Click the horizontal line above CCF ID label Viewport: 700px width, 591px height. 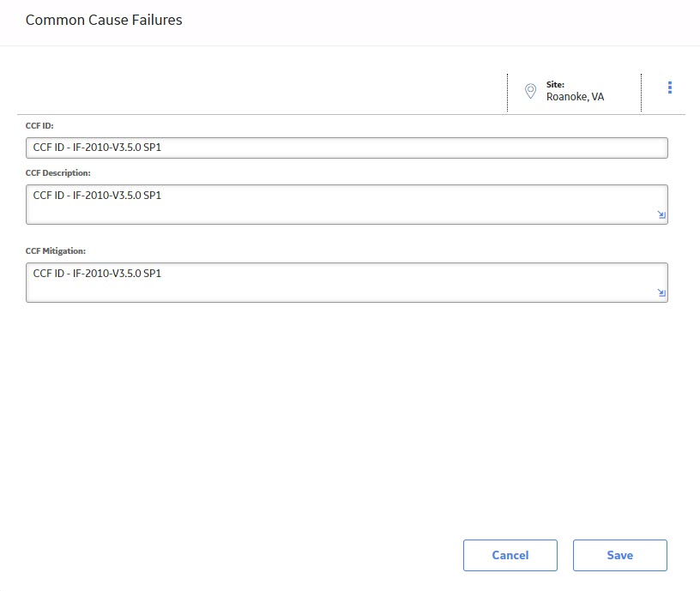point(351,115)
